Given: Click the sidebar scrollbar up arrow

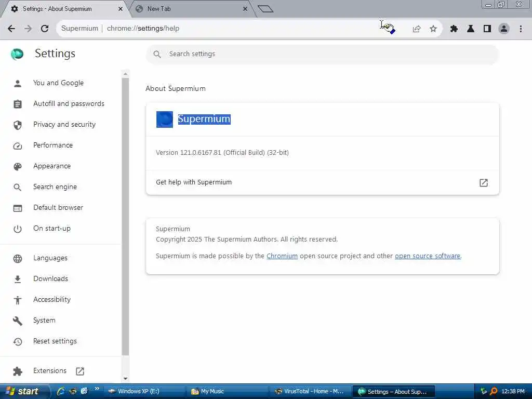Looking at the screenshot, I should [x=126, y=74].
